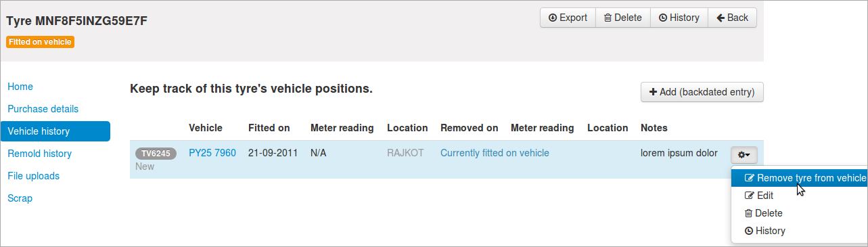Open Purchase details section
The height and width of the screenshot is (247, 868).
point(43,109)
